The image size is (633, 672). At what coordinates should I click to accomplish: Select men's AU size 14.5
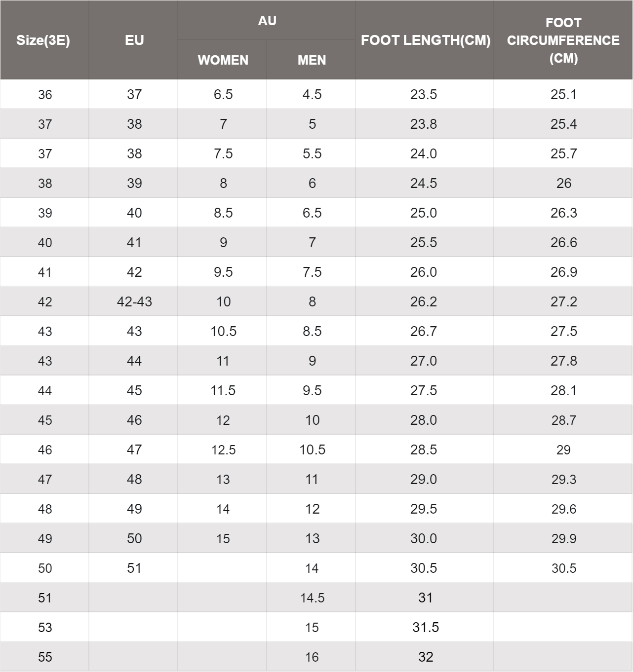pos(313,597)
